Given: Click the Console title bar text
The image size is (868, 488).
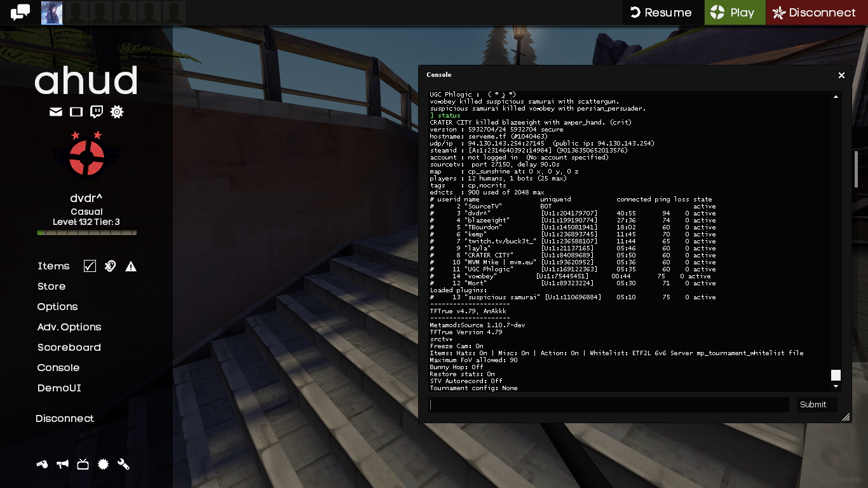Looking at the screenshot, I should pos(439,75).
